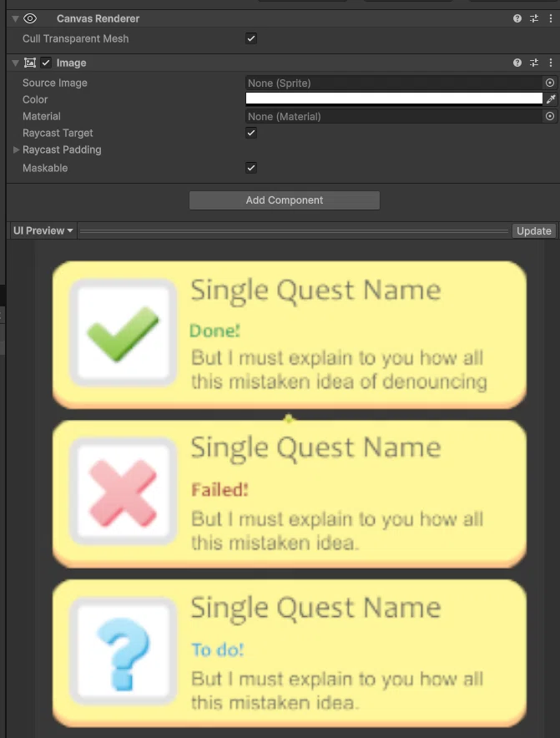Image resolution: width=560 pixels, height=738 pixels.
Task: Toggle the Raycast Target checkbox
Action: 251,133
